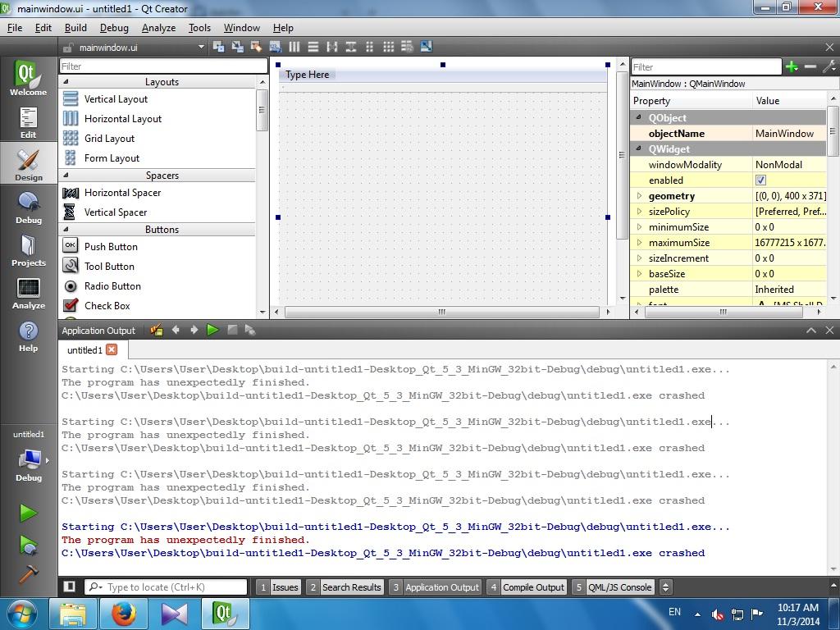The height and width of the screenshot is (630, 840).
Task: Click the form editor horizontal scrollbar
Action: click(x=442, y=312)
